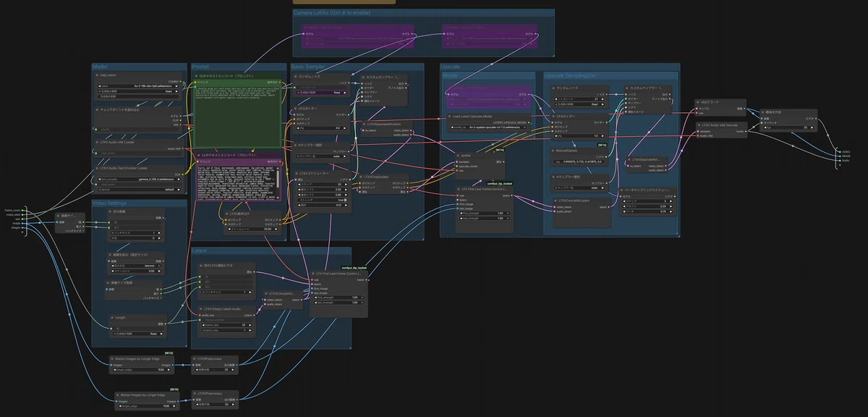The width and height of the screenshot is (868, 417).
Task: Collapse the purple CLIPテキストエンコード negative node dot
Action: click(199, 155)
